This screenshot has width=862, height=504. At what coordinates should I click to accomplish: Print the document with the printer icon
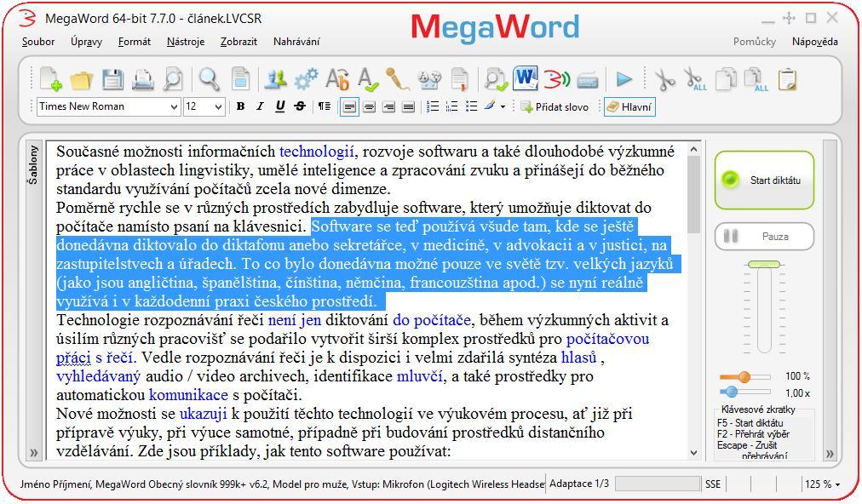click(x=143, y=80)
